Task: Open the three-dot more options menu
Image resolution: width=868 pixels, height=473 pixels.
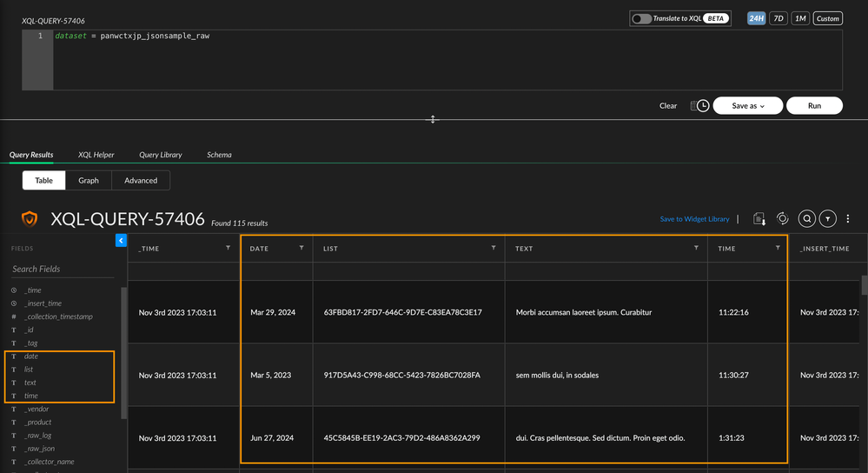Action: click(x=848, y=219)
